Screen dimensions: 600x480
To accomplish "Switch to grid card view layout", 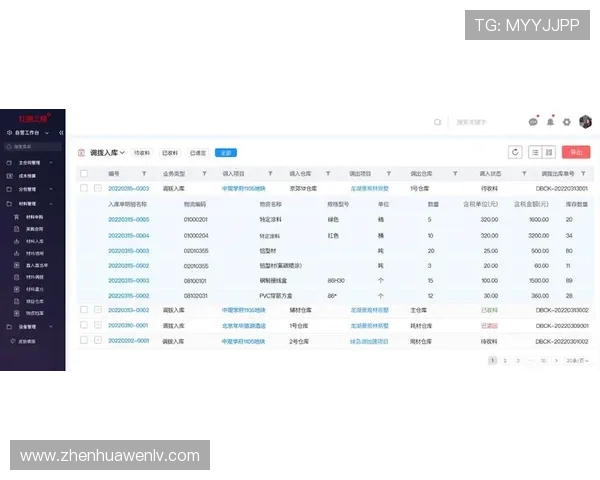I will pyautogui.click(x=549, y=152).
